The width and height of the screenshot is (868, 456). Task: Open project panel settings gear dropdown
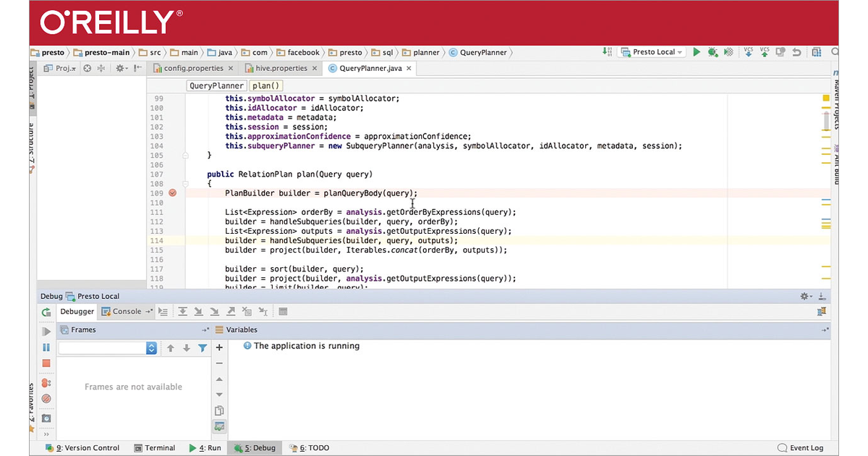point(121,68)
